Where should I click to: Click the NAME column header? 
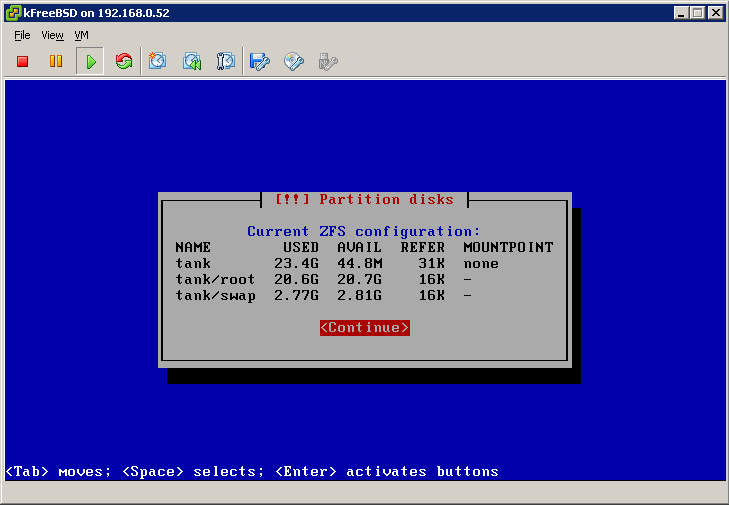(193, 247)
